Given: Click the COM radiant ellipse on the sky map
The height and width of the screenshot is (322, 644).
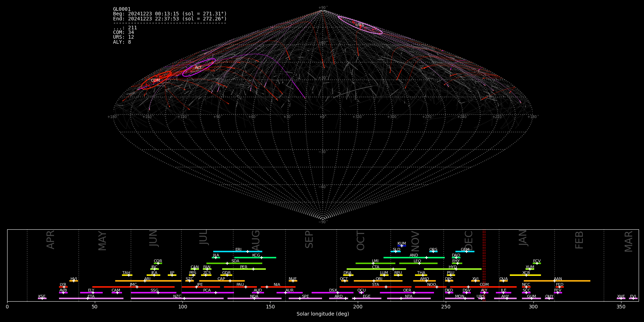Looking at the screenshot, I should pyautogui.click(x=156, y=80).
